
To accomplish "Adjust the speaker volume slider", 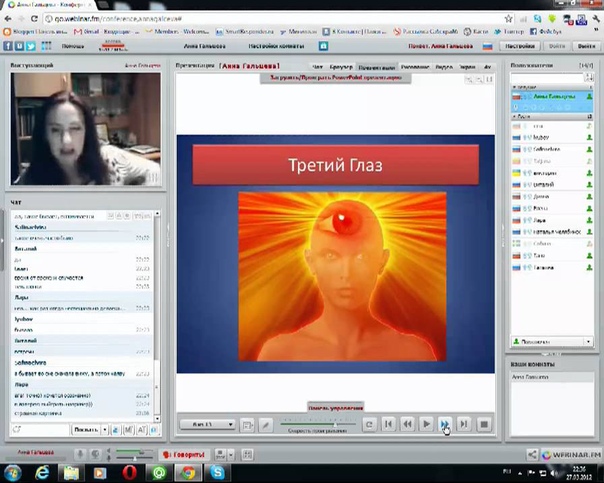I will 133,451.
